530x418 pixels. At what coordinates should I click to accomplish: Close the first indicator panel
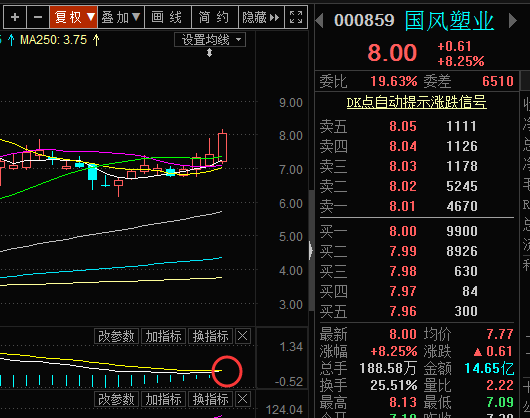tap(243, 336)
